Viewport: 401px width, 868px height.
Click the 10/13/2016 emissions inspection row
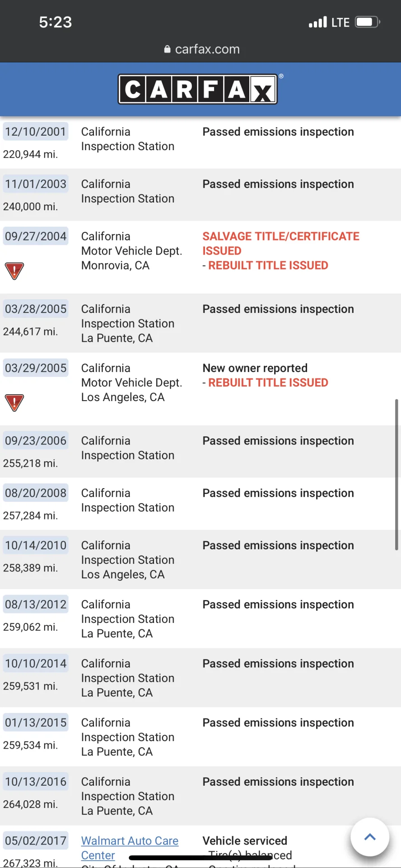[x=200, y=796]
